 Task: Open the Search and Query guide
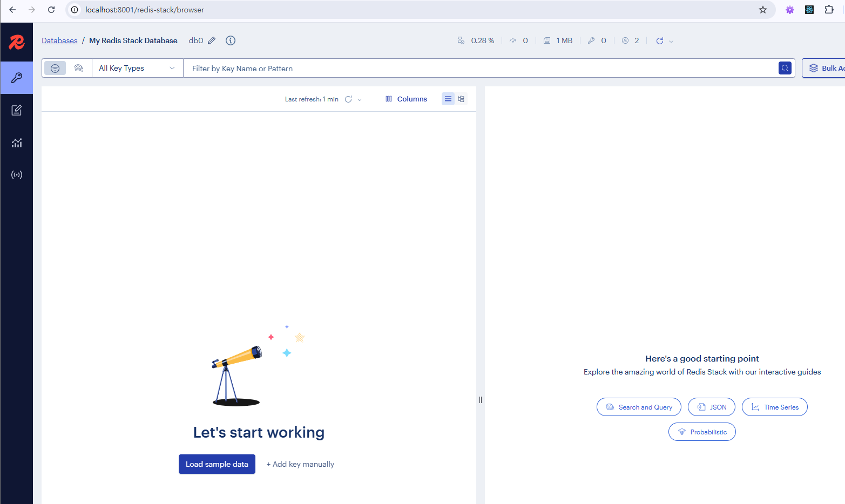coord(639,407)
